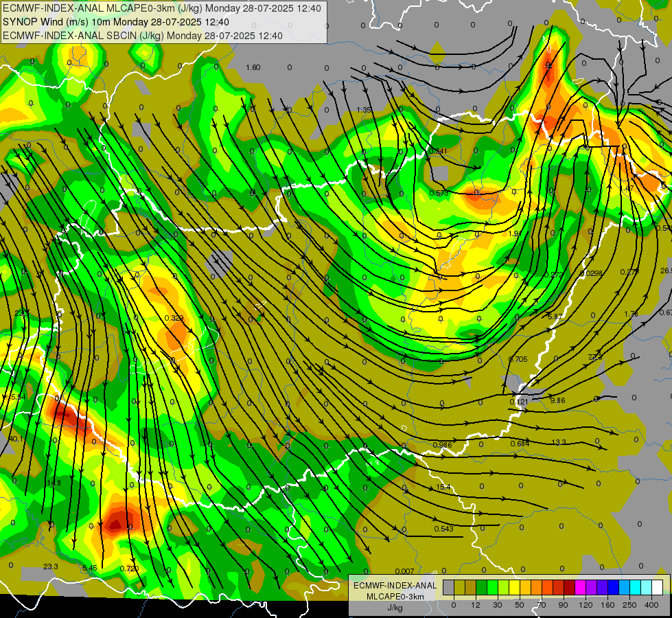Click the '12' tick label on the legend
The height and width of the screenshot is (618, 672).
[475, 605]
